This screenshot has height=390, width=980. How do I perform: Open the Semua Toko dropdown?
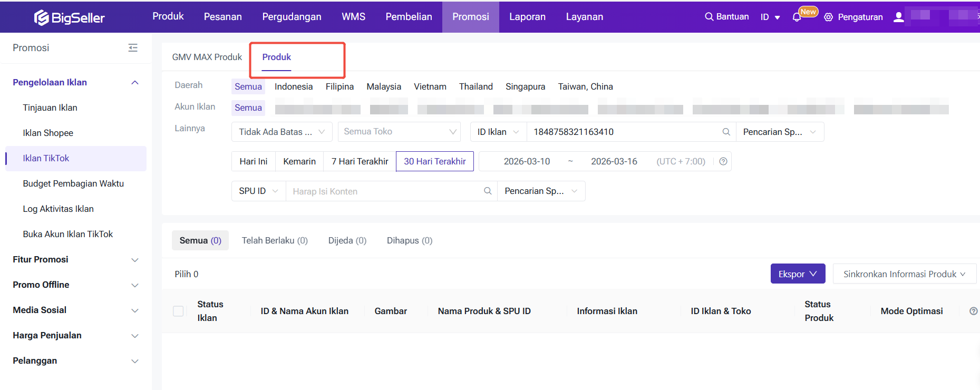pos(399,132)
